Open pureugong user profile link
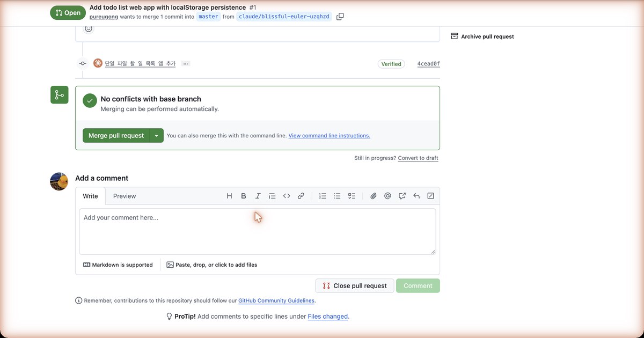This screenshot has height=338, width=644. (104, 17)
